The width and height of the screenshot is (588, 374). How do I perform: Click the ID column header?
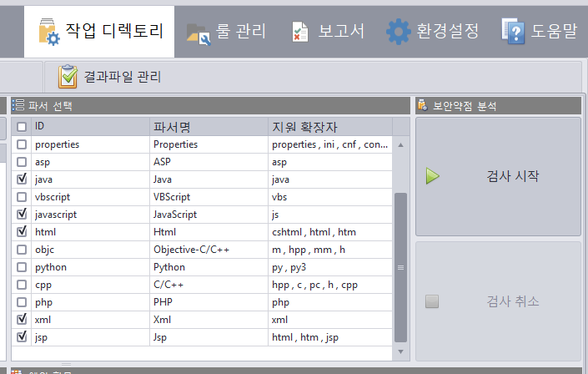[90, 127]
